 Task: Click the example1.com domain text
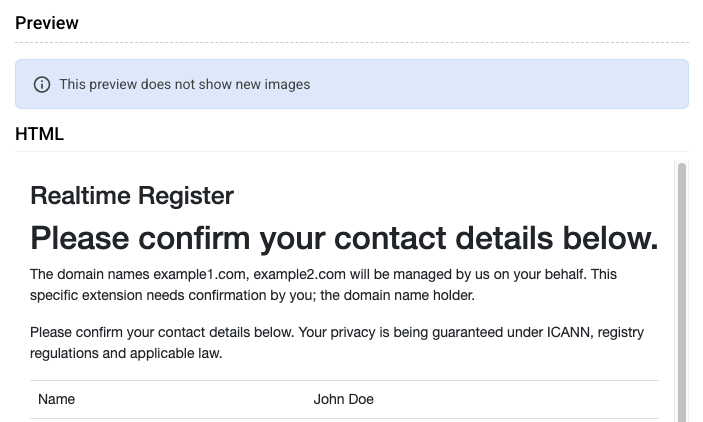pyautogui.click(x=200, y=274)
